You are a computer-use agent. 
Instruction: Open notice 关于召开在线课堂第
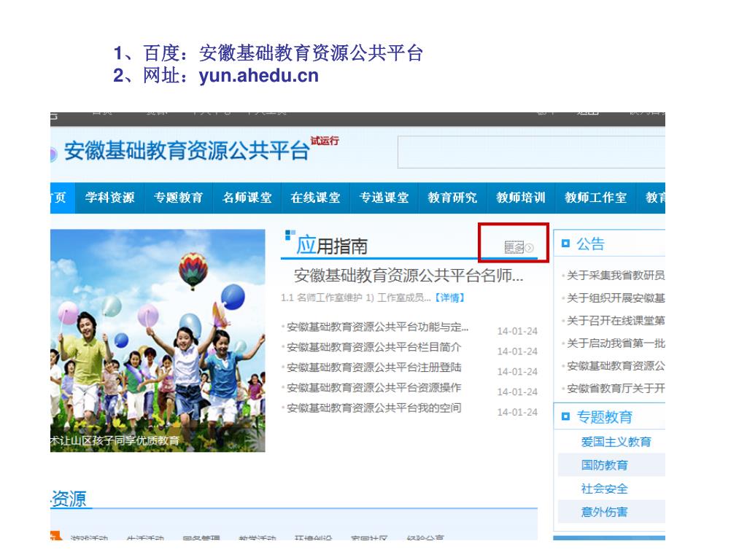(616, 321)
